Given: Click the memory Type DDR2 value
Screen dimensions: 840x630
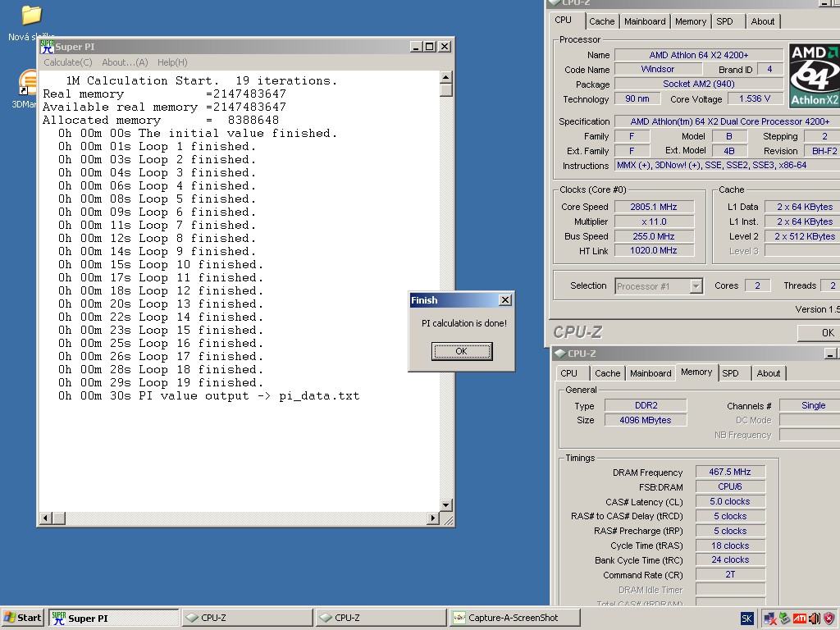Looking at the screenshot, I should click(646, 405).
